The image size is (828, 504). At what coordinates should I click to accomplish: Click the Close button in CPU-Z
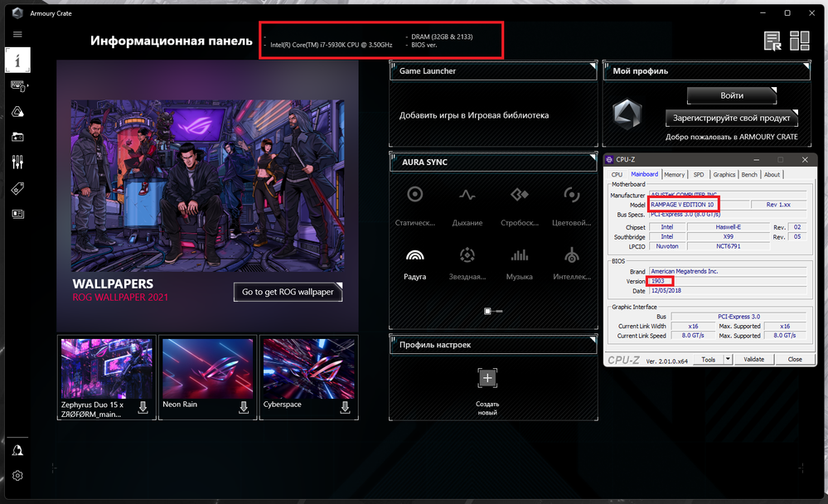point(795,359)
